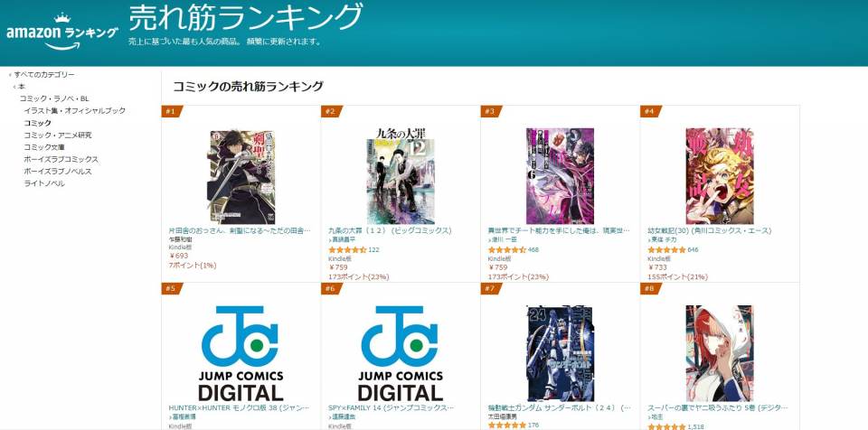Open コミック・ラノベ・BL category

(53, 98)
